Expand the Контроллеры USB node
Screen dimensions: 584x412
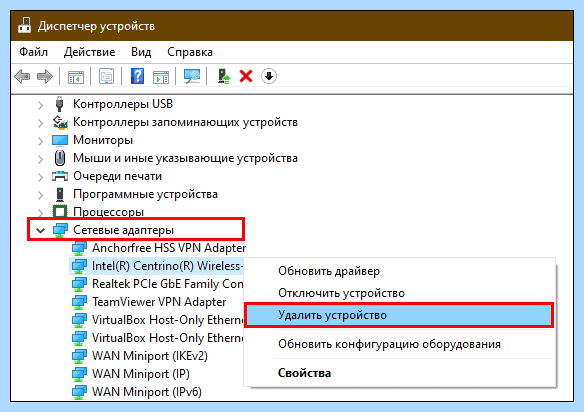click(40, 106)
